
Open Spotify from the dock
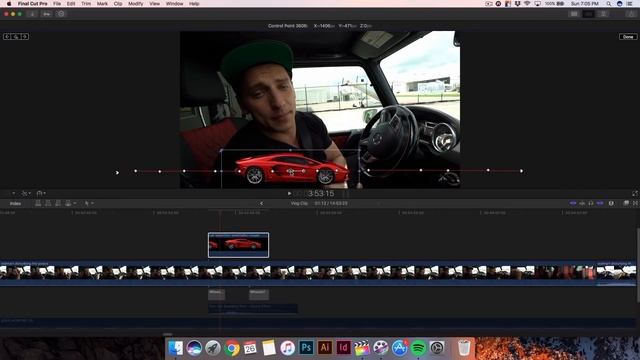[418, 348]
